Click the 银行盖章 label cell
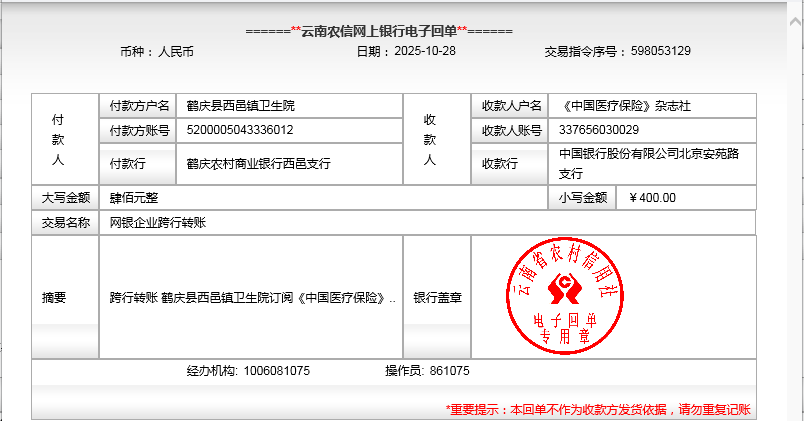Image resolution: width=804 pixels, height=421 pixels. point(437,298)
